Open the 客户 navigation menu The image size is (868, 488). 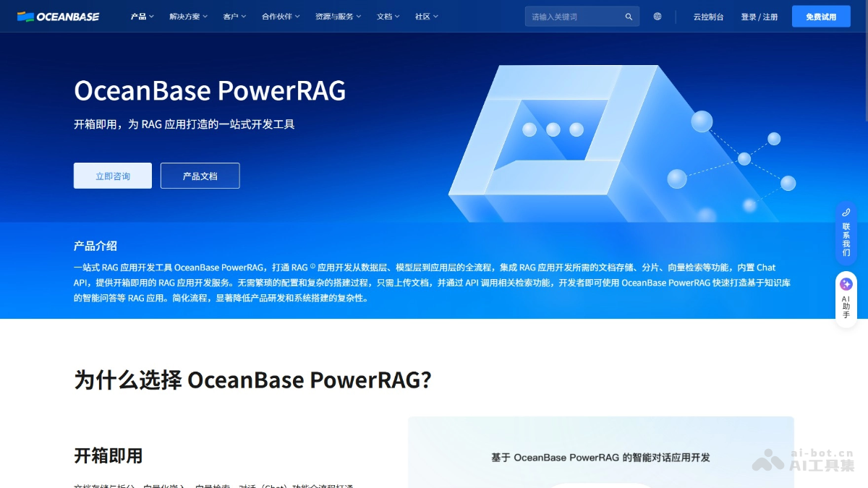[x=231, y=16]
